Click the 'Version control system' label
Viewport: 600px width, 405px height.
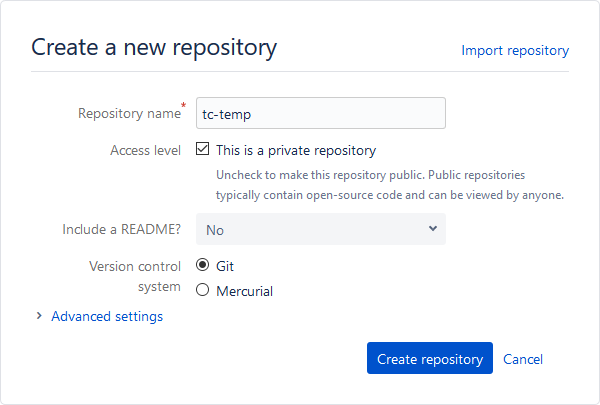(135, 277)
